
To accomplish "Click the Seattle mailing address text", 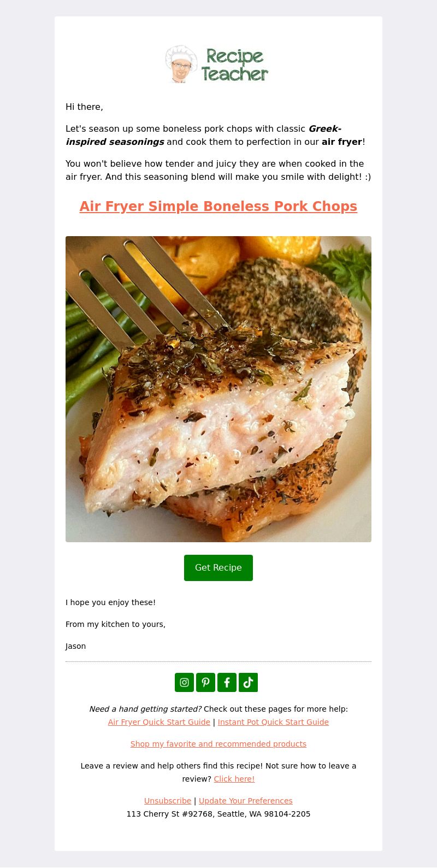I will [x=218, y=814].
